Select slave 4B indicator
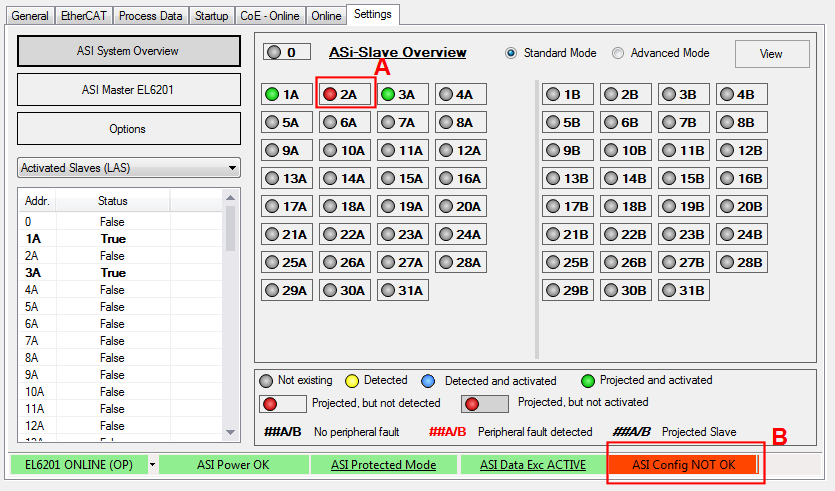 [x=742, y=94]
